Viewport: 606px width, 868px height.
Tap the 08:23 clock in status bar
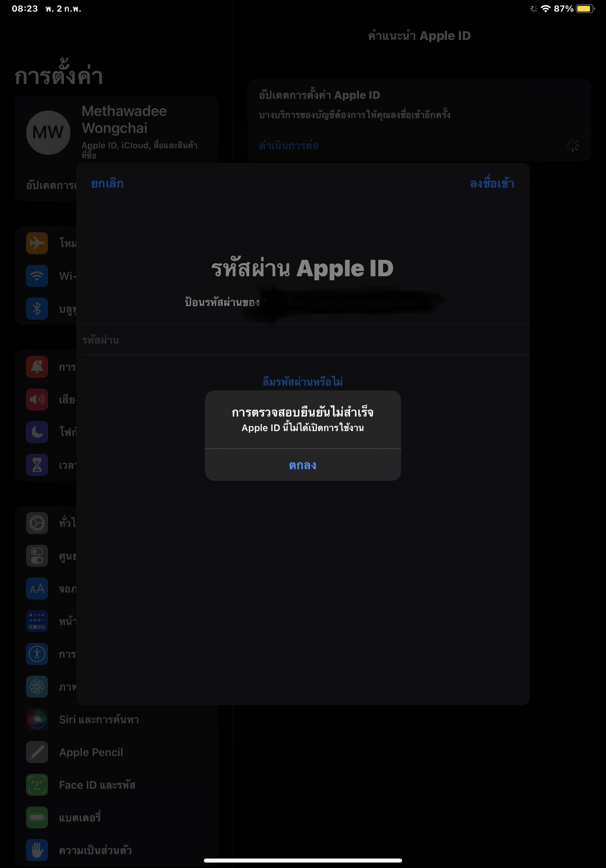coord(25,8)
